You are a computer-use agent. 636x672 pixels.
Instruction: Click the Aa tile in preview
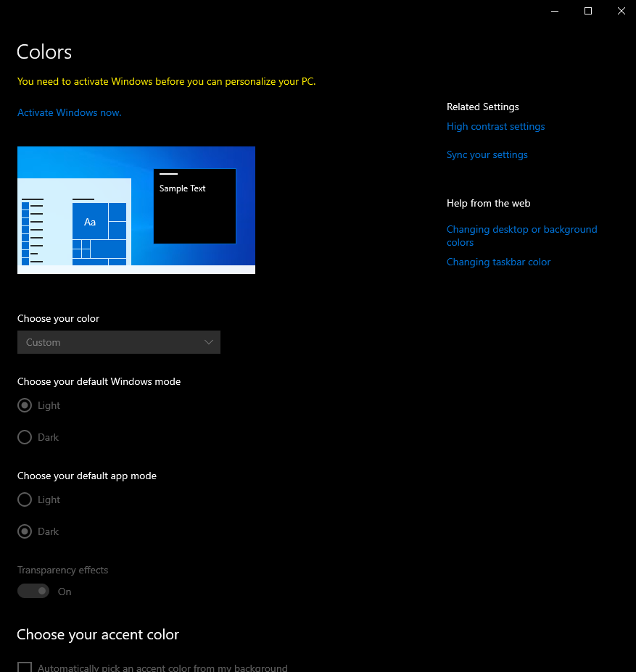pyautogui.click(x=90, y=222)
